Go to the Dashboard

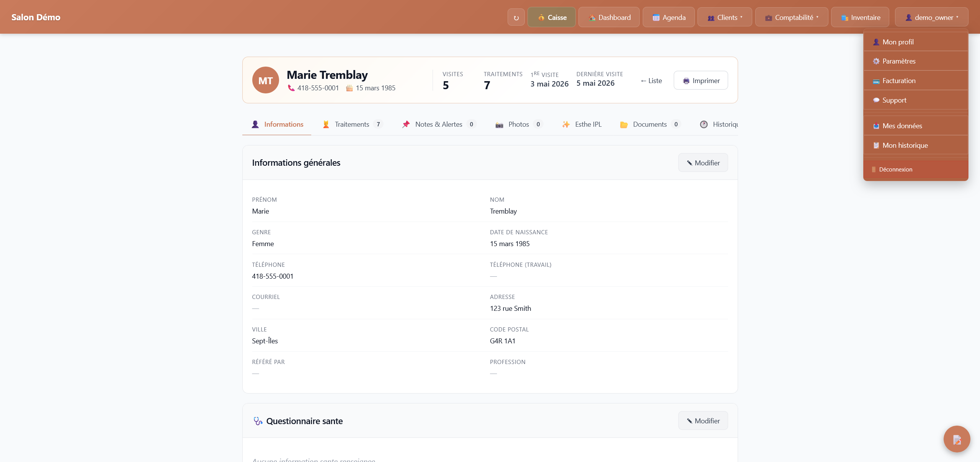(609, 18)
